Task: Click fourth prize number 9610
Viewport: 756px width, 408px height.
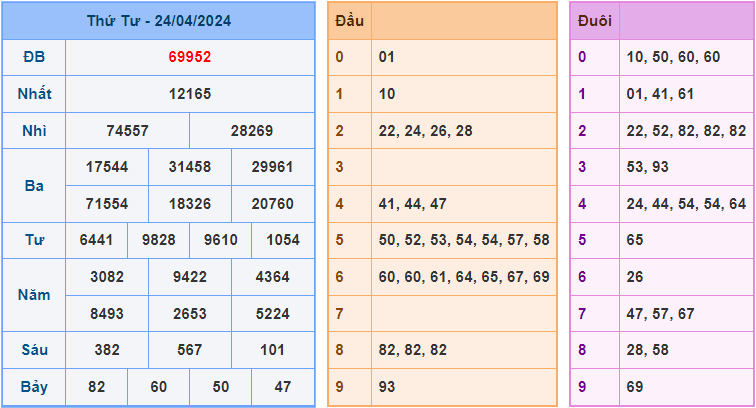Action: (x=221, y=240)
